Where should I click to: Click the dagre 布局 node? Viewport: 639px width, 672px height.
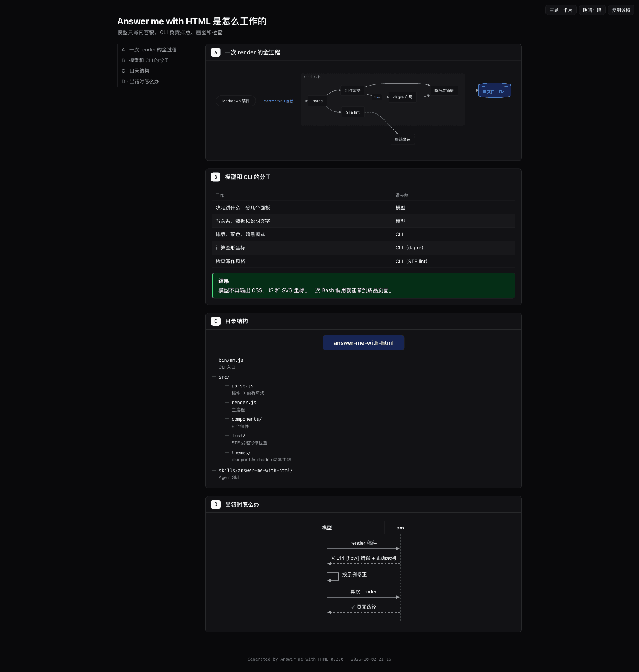click(x=403, y=97)
